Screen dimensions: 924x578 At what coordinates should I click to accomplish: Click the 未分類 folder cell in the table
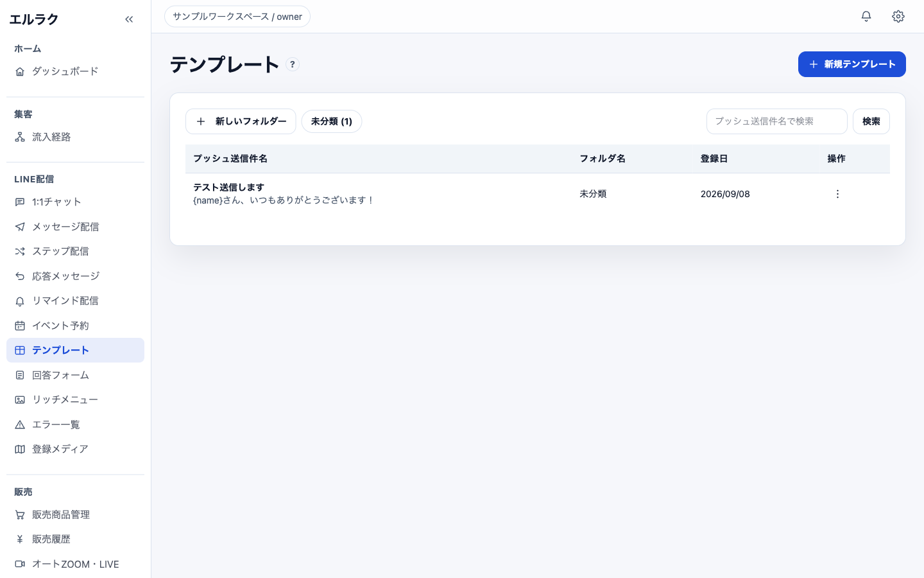(x=593, y=194)
